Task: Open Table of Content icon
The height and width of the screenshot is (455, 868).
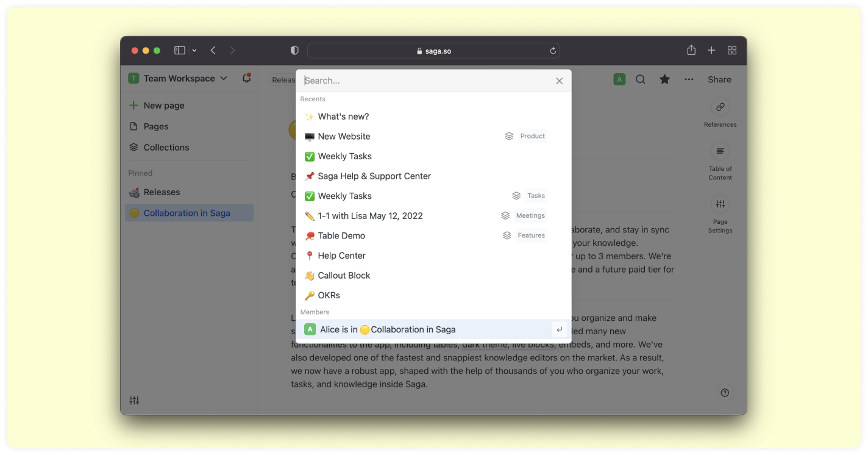Action: tap(720, 151)
